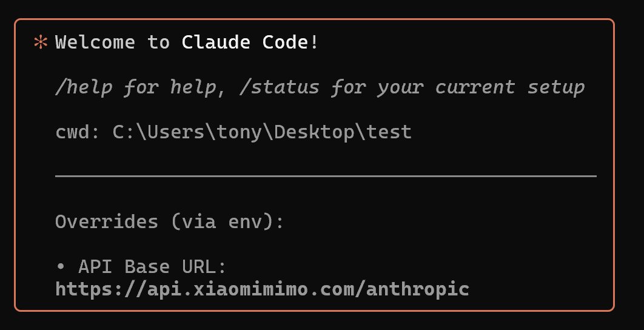644x330 pixels.
Task: Click the /status command text
Action: pos(284,87)
